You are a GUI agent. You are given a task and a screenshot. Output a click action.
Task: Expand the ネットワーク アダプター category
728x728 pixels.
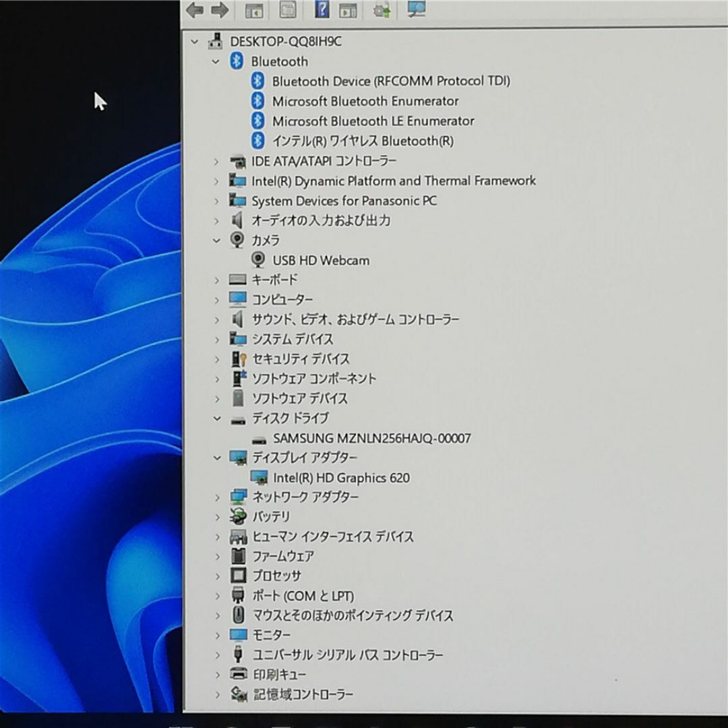point(217,497)
